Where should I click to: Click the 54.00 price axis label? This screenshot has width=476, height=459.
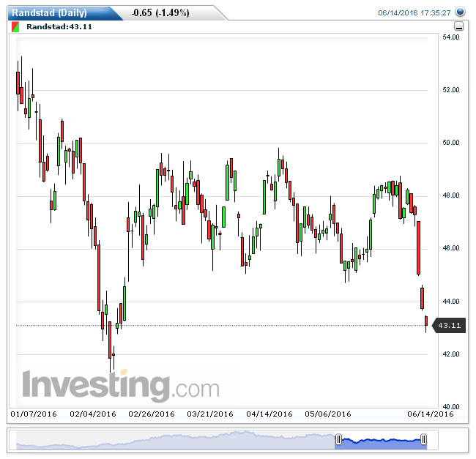click(451, 37)
